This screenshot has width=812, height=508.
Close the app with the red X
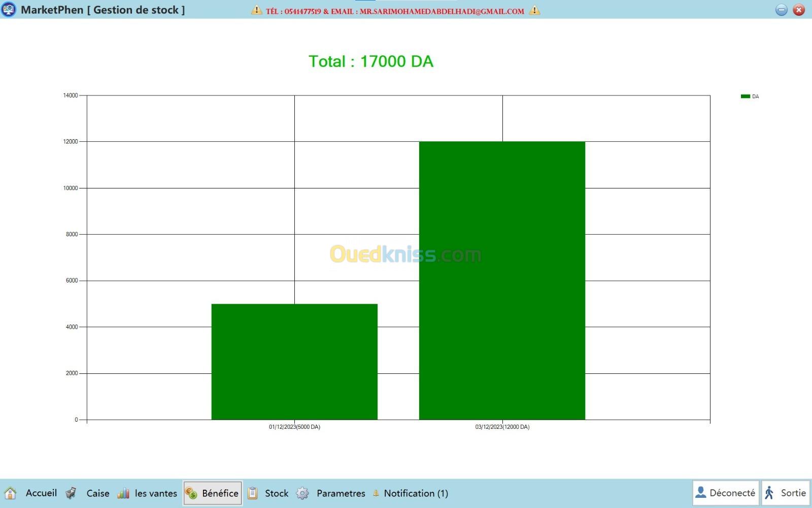(799, 10)
